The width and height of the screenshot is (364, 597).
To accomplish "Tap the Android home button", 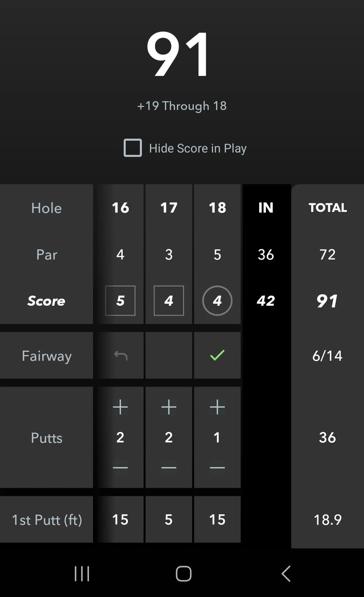I will 182,573.
